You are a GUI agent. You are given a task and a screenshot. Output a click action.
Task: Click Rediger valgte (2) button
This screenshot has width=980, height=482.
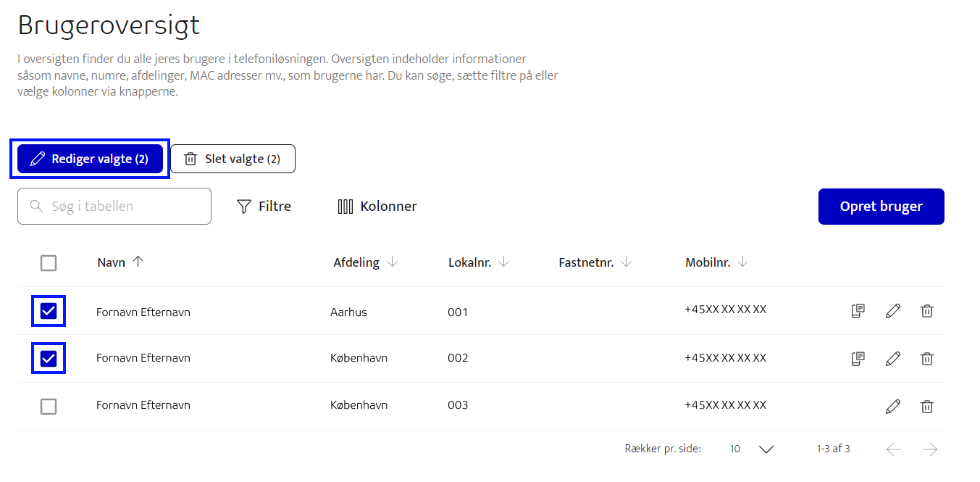[x=90, y=159]
